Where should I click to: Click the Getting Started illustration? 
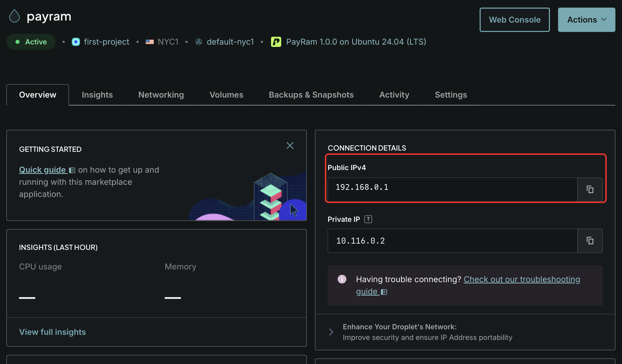point(247,196)
